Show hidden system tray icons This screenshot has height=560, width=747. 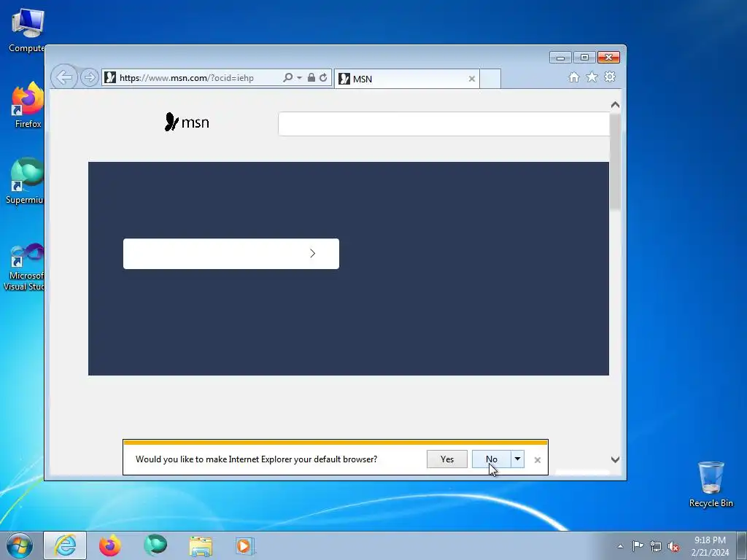point(620,546)
